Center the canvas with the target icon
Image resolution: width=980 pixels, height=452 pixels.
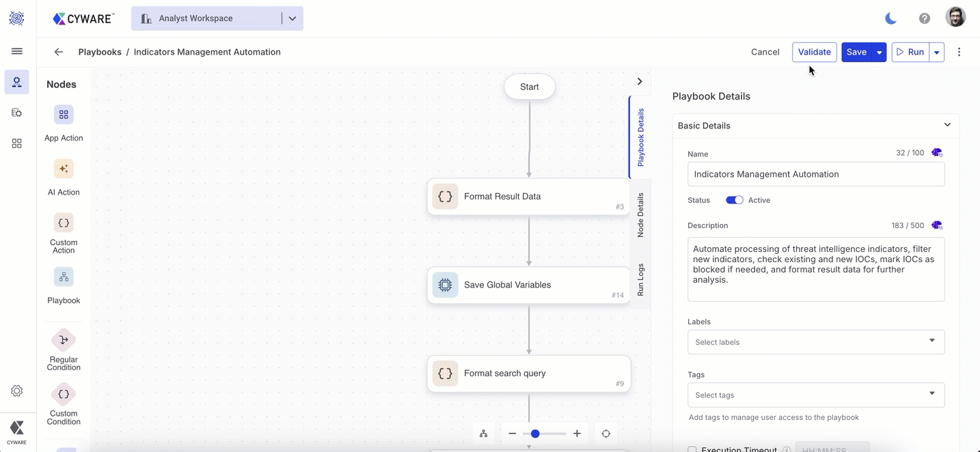point(605,434)
